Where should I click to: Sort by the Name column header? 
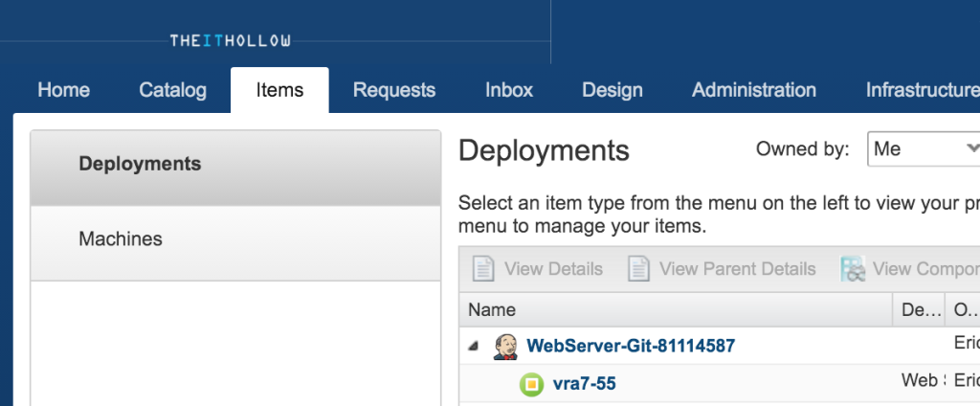[677, 309]
